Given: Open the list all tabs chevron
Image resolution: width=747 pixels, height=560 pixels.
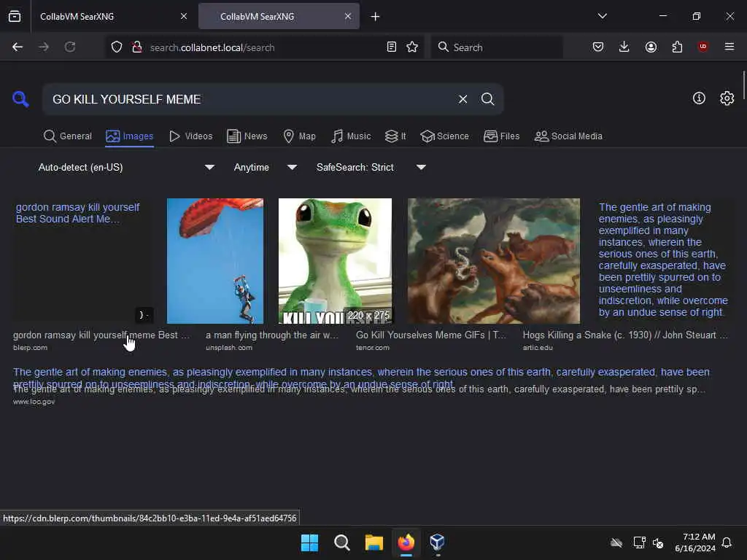Looking at the screenshot, I should pyautogui.click(x=602, y=16).
